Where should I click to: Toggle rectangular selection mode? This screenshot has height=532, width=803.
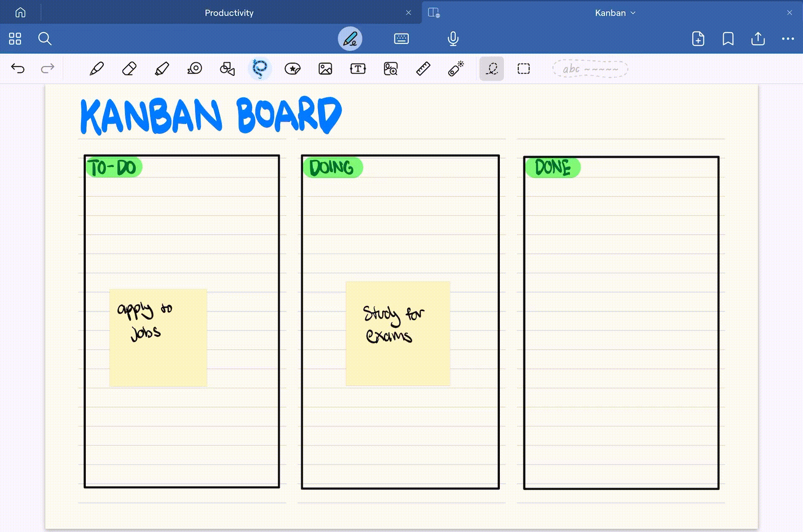[524, 69]
